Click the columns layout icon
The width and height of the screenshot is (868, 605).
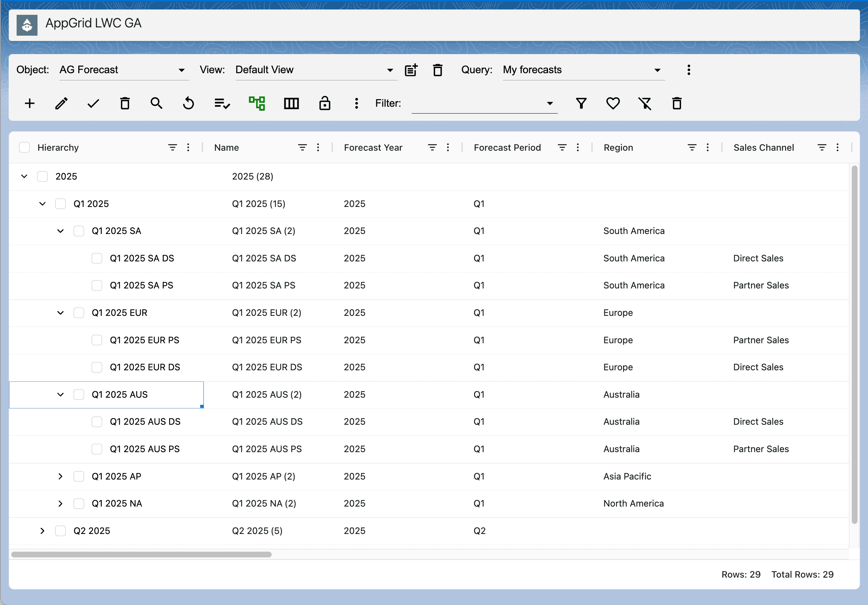[x=291, y=103]
